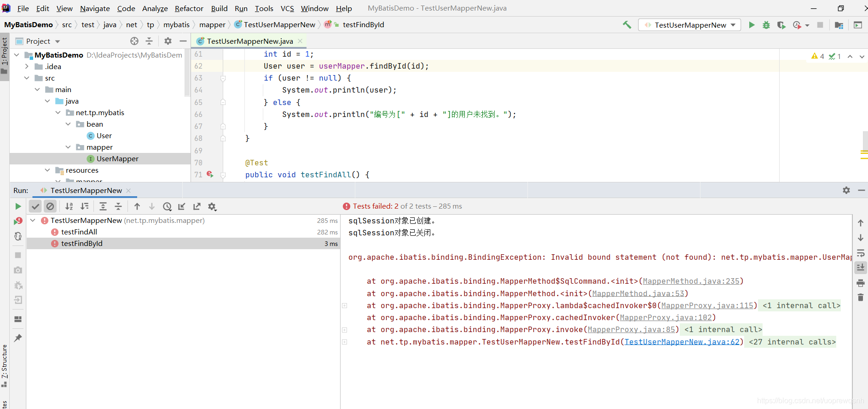This screenshot has height=409, width=868.
Task: Open MapperProxy.java:85 stack link
Action: click(x=631, y=329)
